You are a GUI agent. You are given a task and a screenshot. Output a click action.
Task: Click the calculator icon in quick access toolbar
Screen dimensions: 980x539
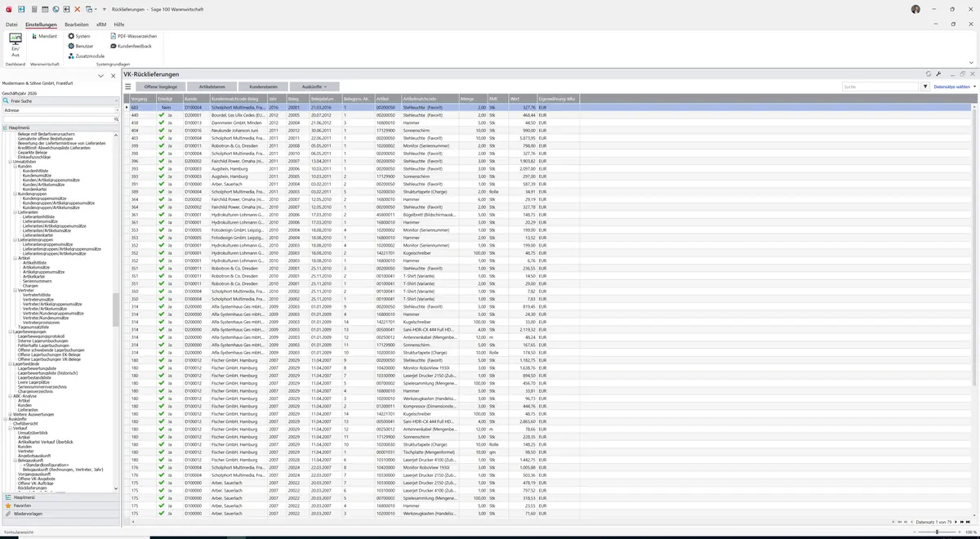34,9
